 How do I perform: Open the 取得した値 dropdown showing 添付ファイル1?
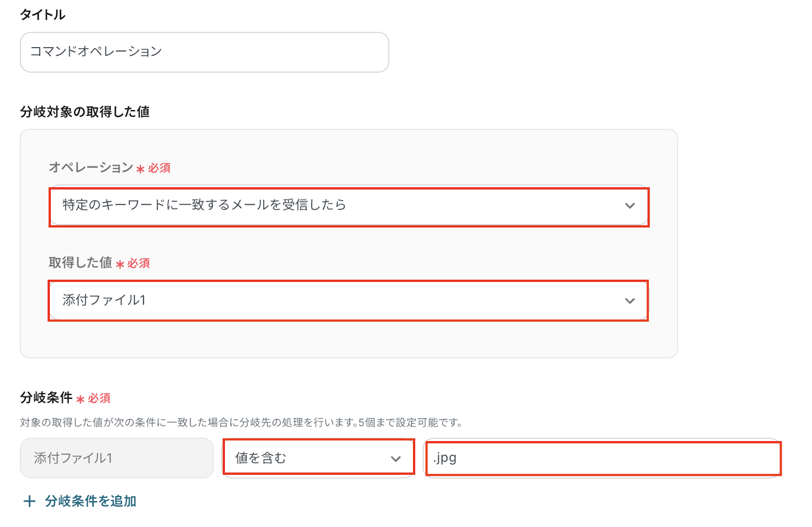(x=335, y=301)
